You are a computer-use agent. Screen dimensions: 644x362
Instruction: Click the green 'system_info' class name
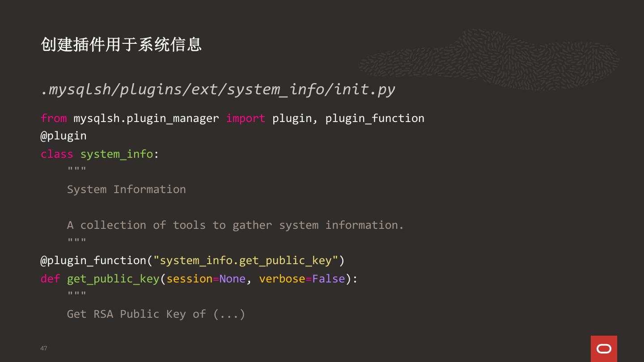pos(117,154)
